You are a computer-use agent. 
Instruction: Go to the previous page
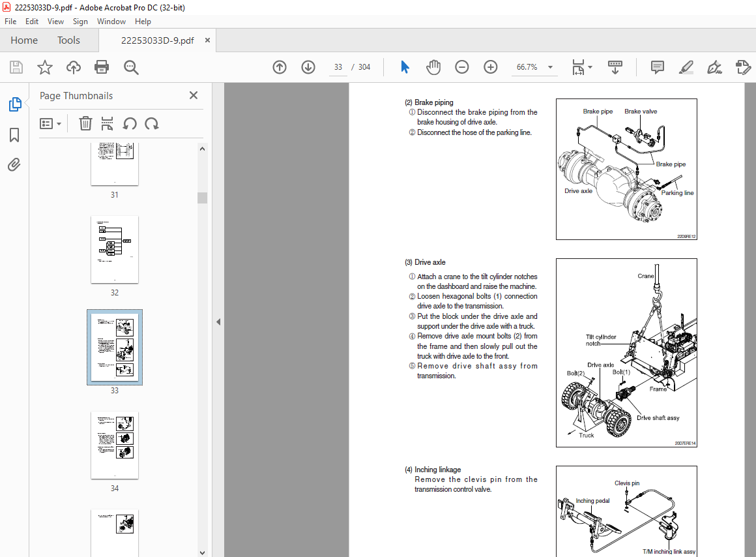[280, 67]
